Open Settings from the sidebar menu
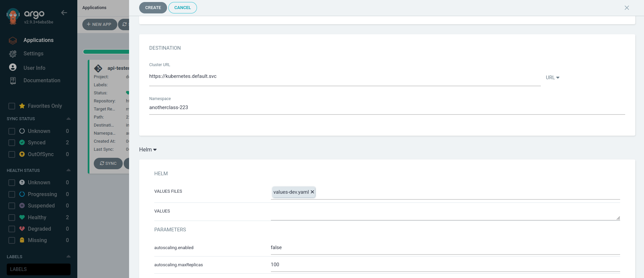The height and width of the screenshot is (278, 644). tap(33, 54)
